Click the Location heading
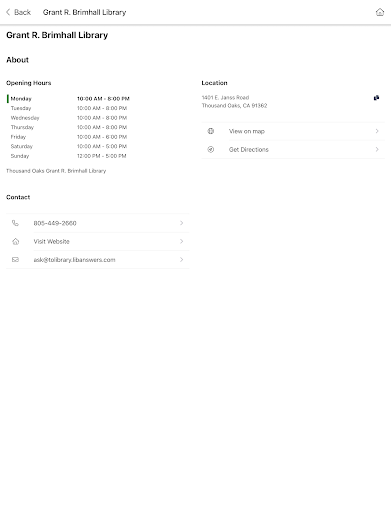This screenshot has width=391, height=512. [214, 83]
